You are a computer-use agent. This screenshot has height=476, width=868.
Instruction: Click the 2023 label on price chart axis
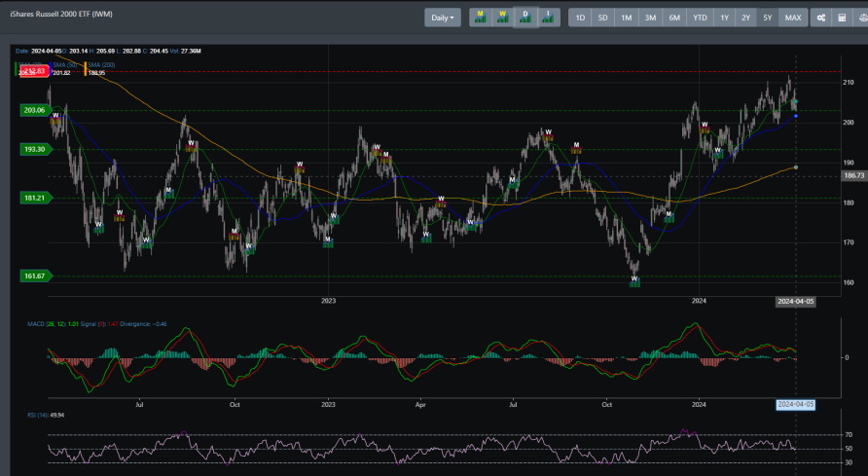tap(328, 301)
